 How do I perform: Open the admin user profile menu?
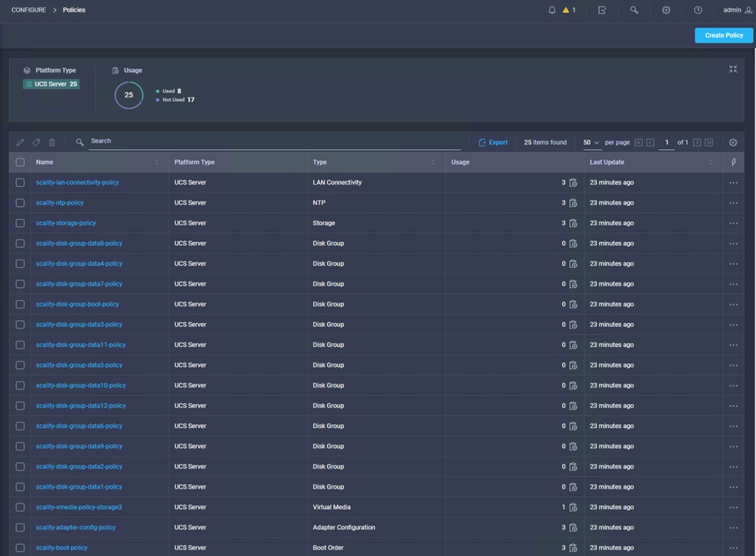737,10
